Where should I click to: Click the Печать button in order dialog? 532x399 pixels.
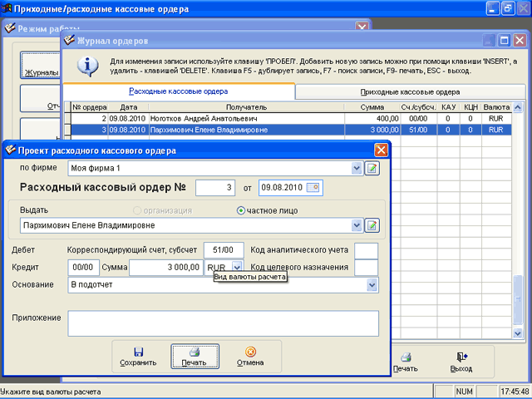pyautogui.click(x=195, y=357)
